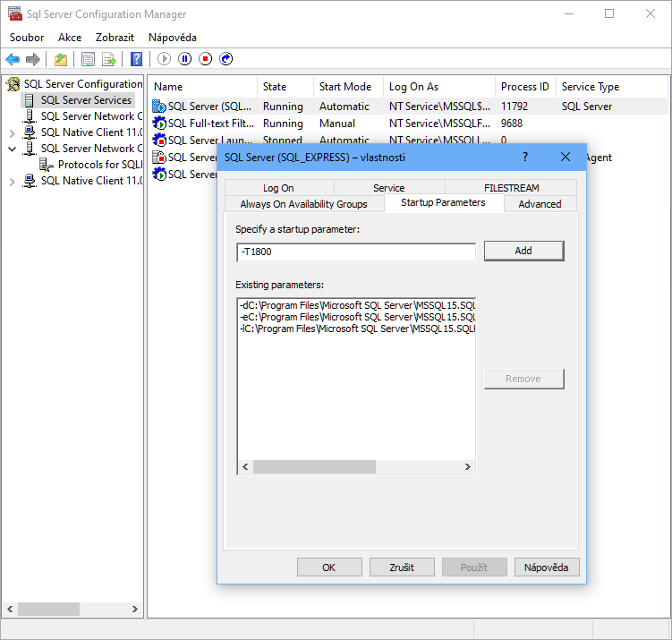Viewport: 672px width, 640px height.
Task: Click SQL Server Launchpad stopped icon
Action: click(x=159, y=141)
